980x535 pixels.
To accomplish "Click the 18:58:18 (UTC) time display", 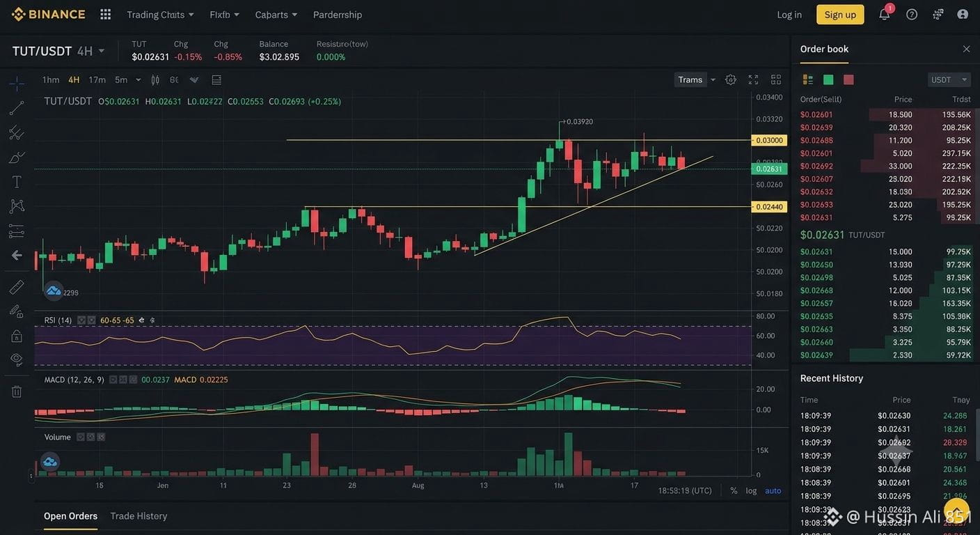I will click(x=685, y=490).
